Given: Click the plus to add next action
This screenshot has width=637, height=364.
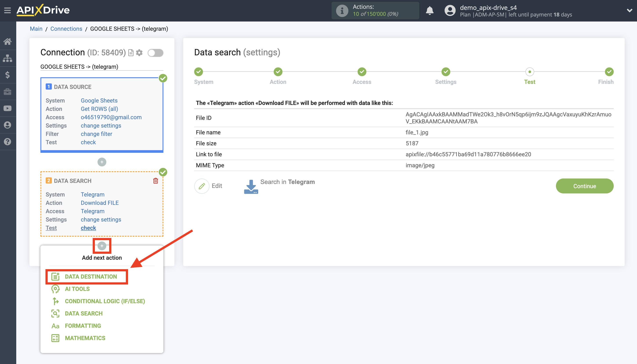Looking at the screenshot, I should click(x=102, y=246).
